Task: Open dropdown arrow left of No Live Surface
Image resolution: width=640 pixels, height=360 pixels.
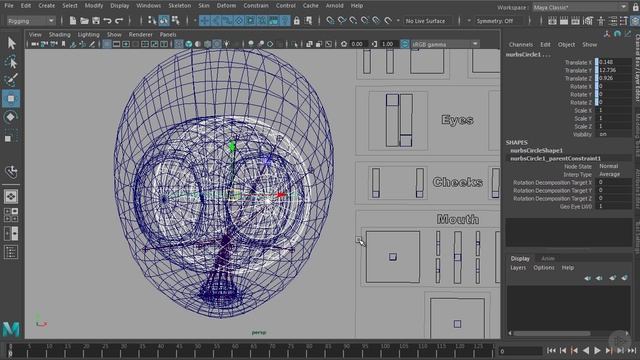Action: pos(398,20)
